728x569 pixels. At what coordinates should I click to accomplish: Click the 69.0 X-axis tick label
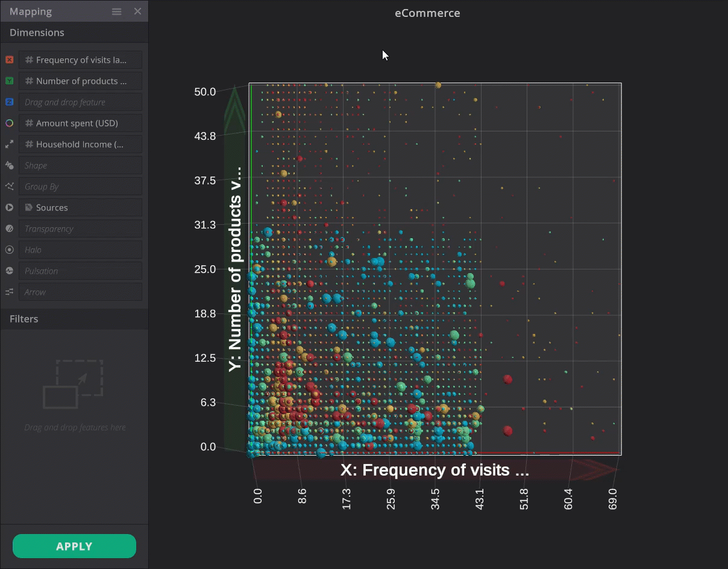613,499
